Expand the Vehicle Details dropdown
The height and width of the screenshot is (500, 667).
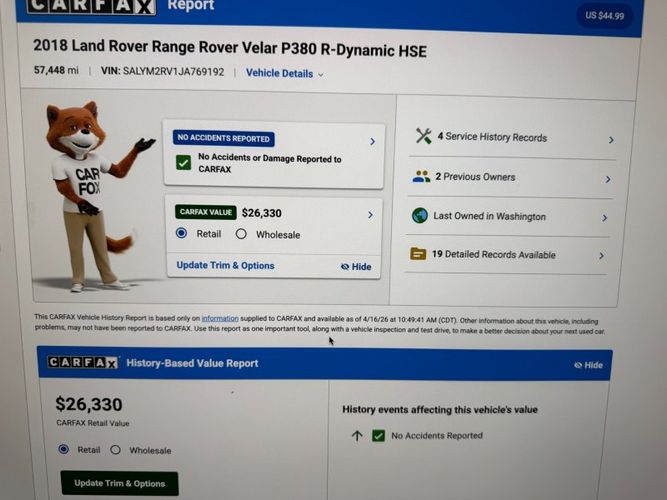285,74
